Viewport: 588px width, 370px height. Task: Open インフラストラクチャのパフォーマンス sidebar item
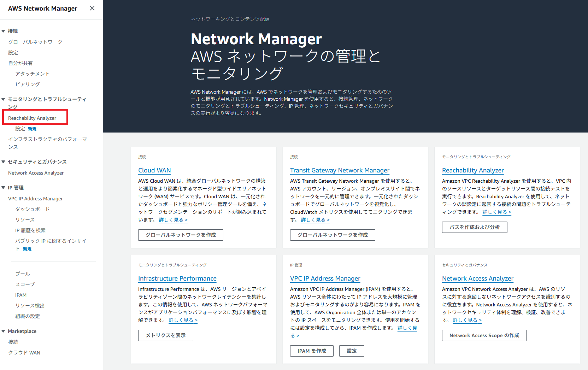[x=48, y=143]
